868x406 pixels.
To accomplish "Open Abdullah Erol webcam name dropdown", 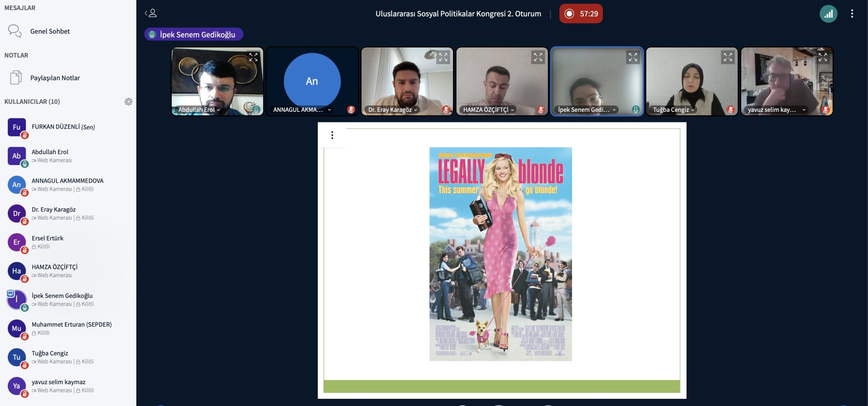I will [x=199, y=110].
